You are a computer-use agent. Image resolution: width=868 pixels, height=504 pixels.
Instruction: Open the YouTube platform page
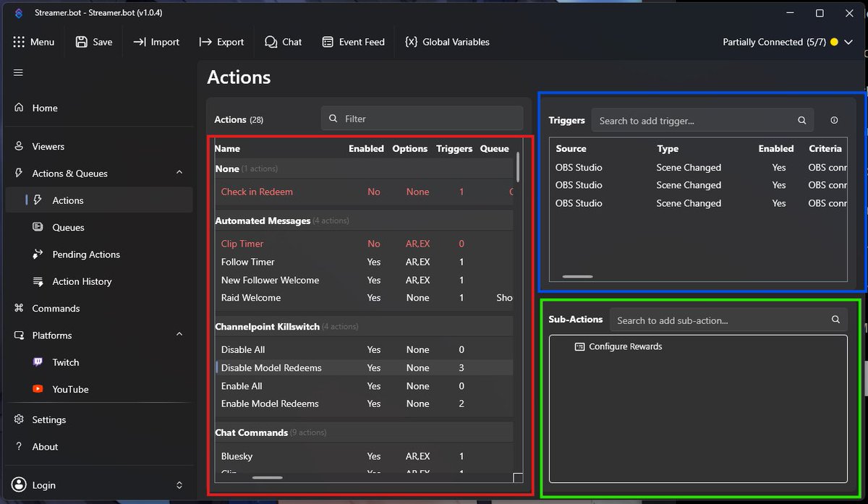(x=99, y=389)
